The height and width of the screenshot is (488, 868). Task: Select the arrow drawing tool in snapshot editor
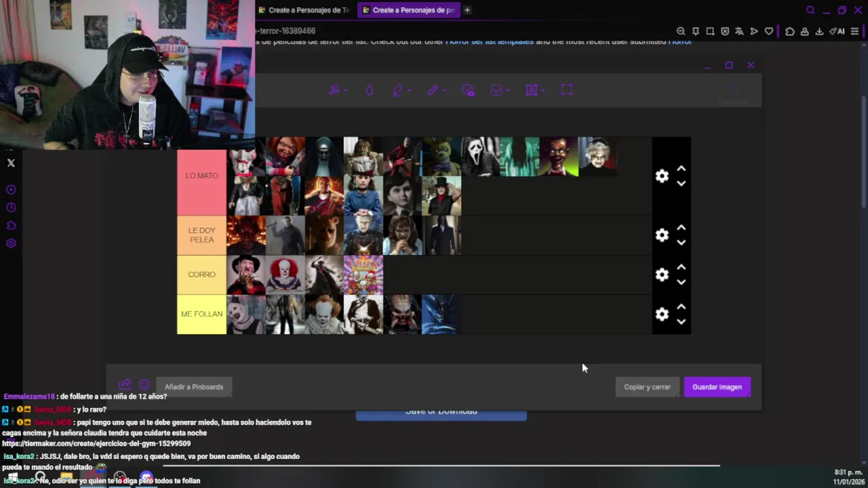334,90
